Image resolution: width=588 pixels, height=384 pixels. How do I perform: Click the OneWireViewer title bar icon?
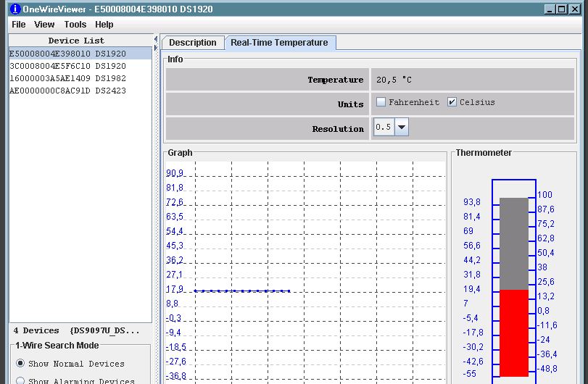[x=7, y=9]
